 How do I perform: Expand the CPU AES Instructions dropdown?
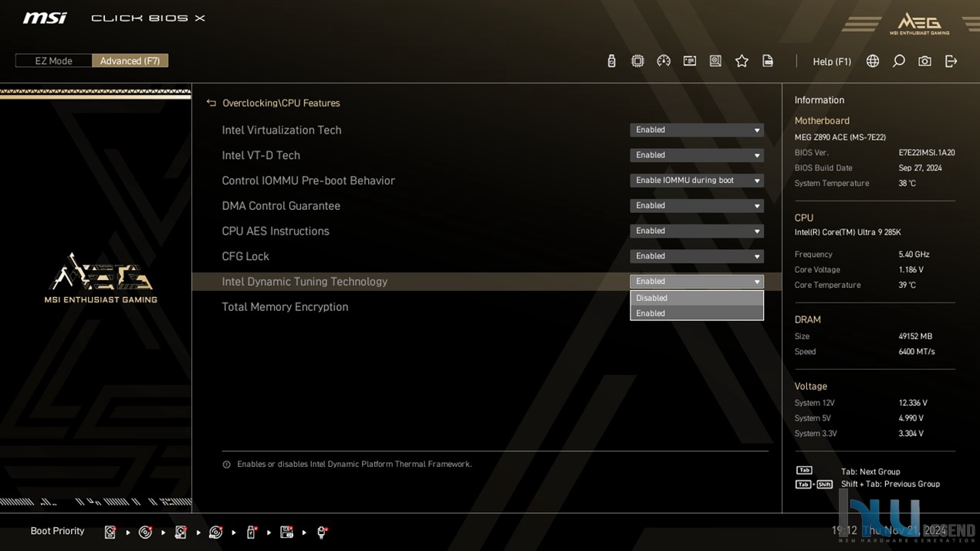[x=697, y=231]
